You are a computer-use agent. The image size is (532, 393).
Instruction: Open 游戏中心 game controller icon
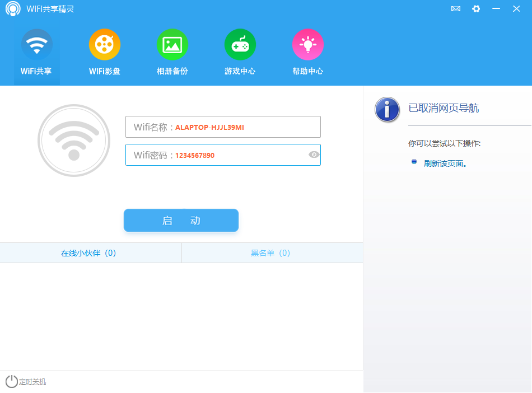click(x=240, y=45)
